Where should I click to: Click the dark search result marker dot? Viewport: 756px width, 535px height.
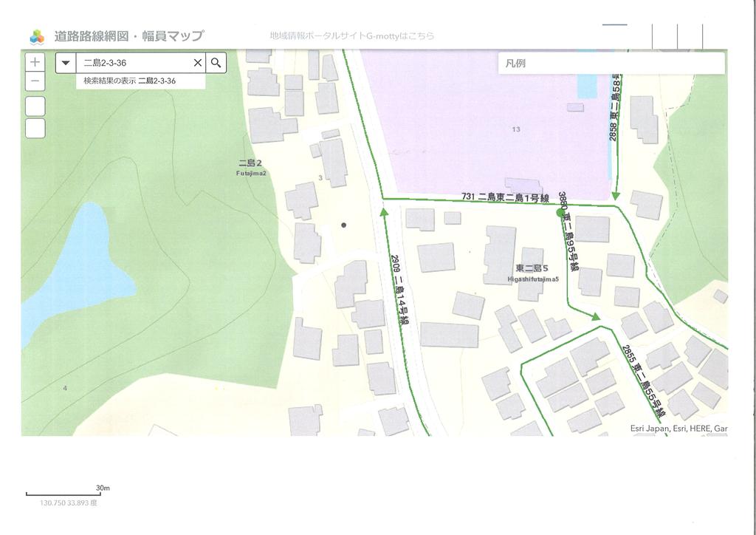point(343,225)
